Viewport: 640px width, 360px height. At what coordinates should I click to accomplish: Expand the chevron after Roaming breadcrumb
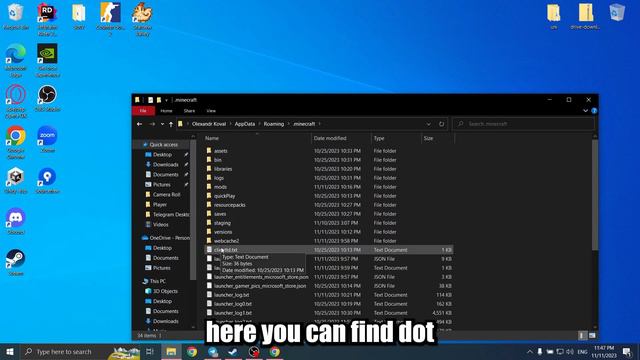click(x=288, y=124)
